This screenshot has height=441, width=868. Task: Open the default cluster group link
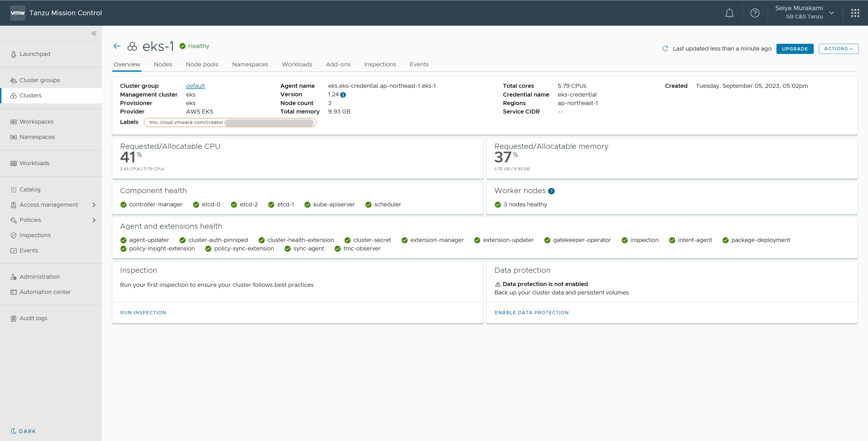point(195,86)
